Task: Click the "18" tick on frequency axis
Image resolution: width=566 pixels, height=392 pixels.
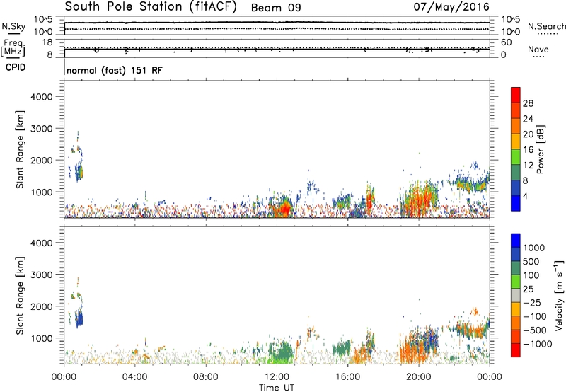Action: (x=47, y=42)
